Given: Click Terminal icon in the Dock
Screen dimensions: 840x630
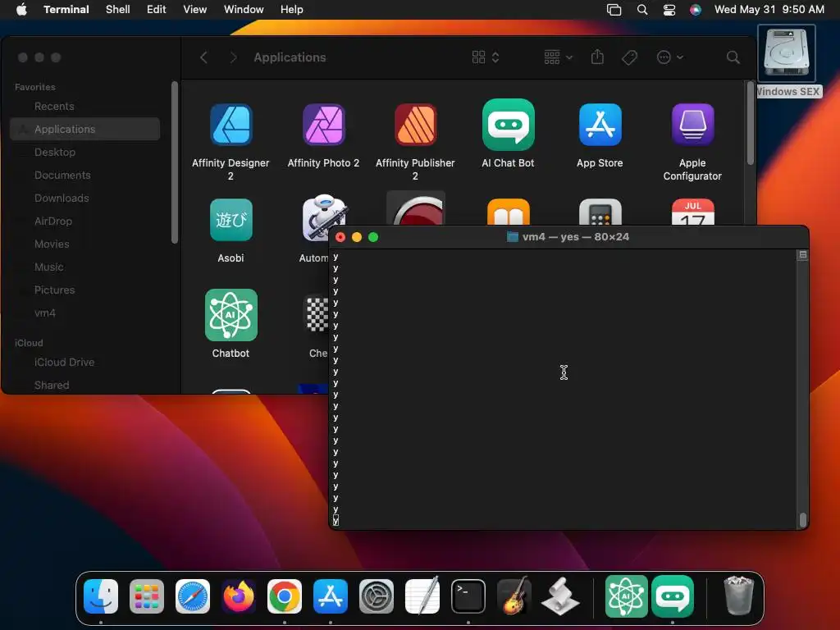Looking at the screenshot, I should (468, 596).
